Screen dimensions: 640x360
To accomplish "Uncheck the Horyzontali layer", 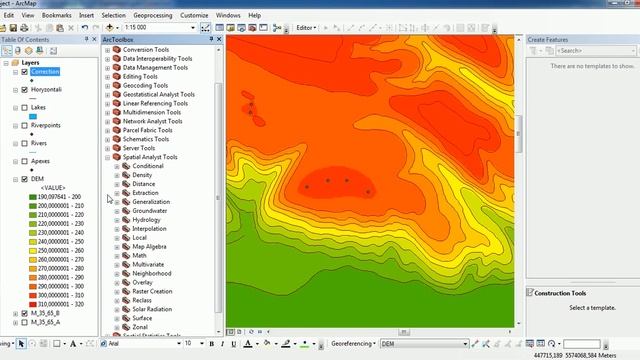I will tap(24, 90).
